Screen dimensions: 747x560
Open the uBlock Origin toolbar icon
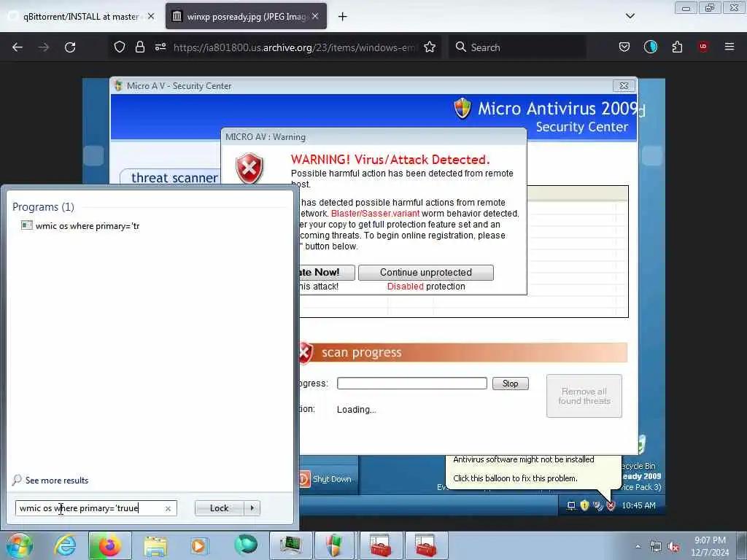[703, 47]
